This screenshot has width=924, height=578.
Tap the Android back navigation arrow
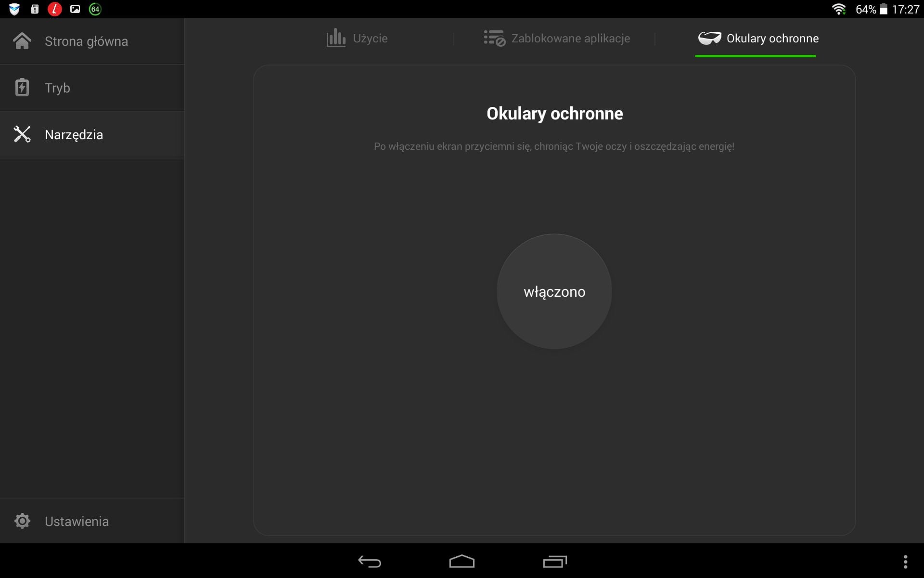(x=370, y=562)
